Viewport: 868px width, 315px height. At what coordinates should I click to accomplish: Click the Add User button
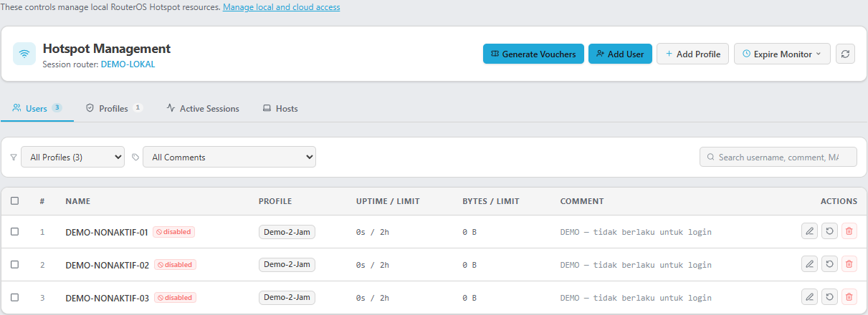pos(620,54)
